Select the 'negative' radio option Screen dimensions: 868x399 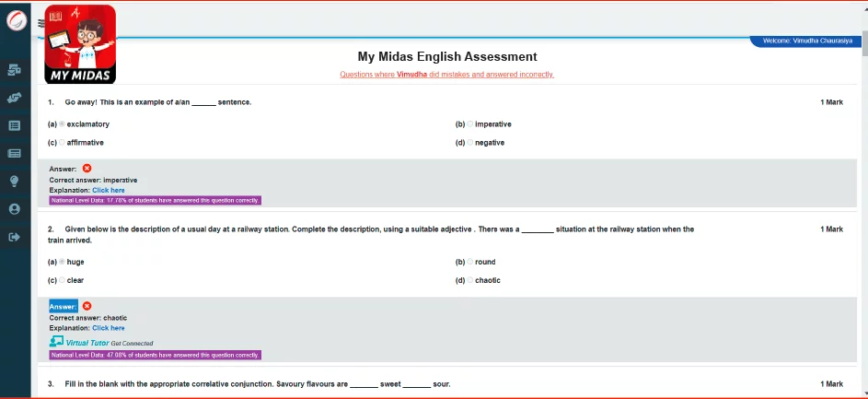point(470,144)
